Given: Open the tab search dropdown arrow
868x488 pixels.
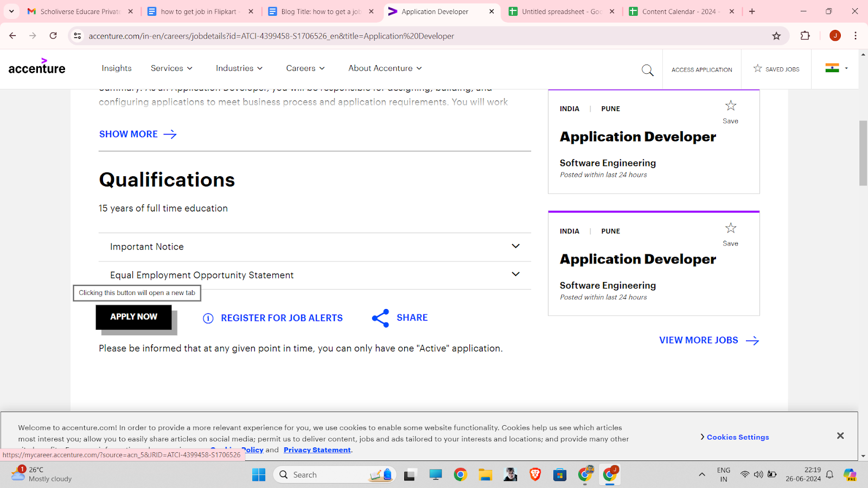Looking at the screenshot, I should tap(11, 11).
